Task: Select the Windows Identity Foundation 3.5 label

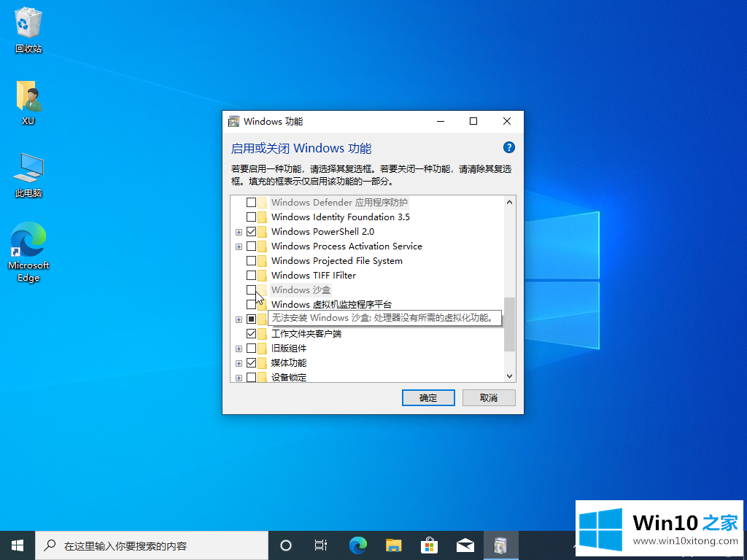Action: pyautogui.click(x=341, y=217)
